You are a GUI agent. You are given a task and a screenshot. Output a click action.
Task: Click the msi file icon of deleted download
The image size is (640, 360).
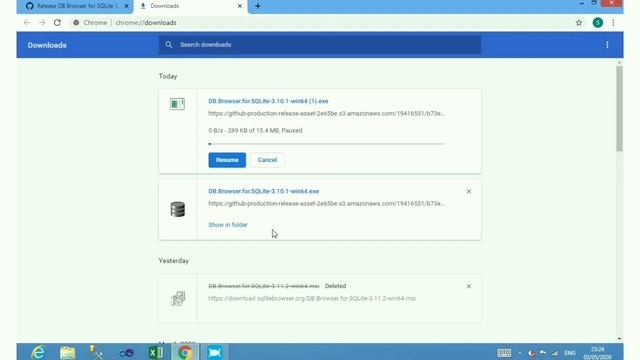pyautogui.click(x=178, y=299)
